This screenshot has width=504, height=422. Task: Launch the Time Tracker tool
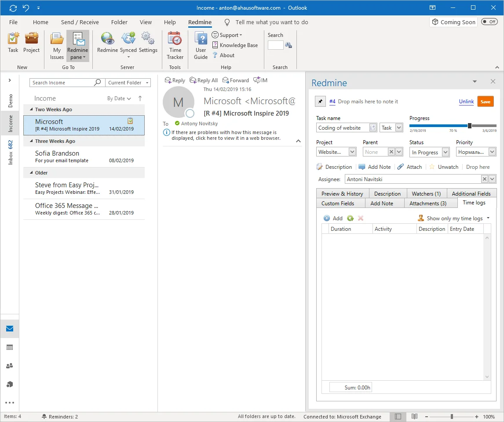click(175, 46)
